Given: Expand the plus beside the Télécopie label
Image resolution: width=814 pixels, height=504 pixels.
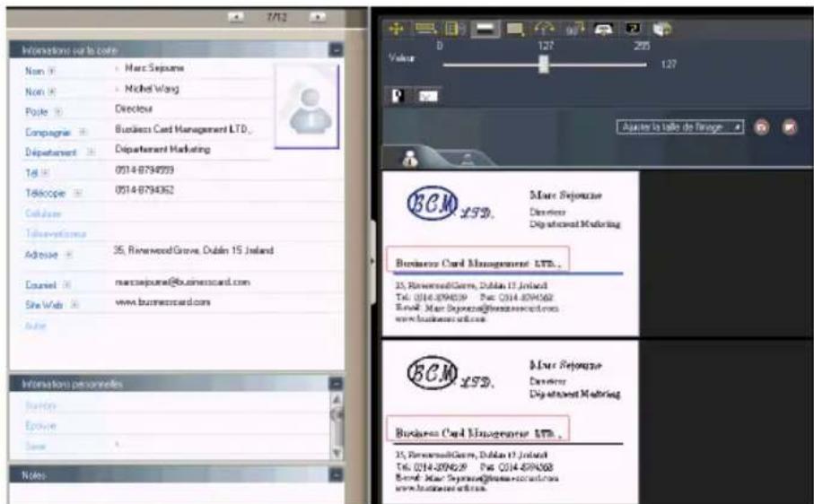Looking at the screenshot, I should pyautogui.click(x=77, y=193).
